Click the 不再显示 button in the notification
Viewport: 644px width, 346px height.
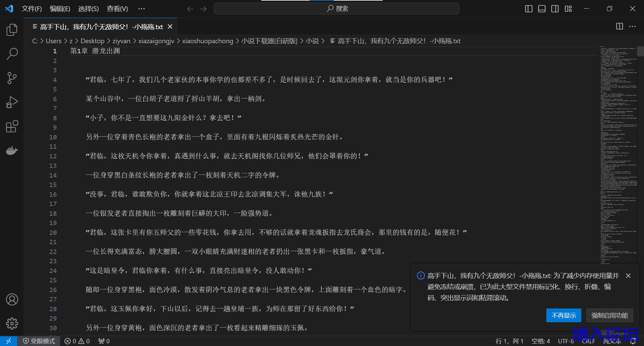point(563,315)
